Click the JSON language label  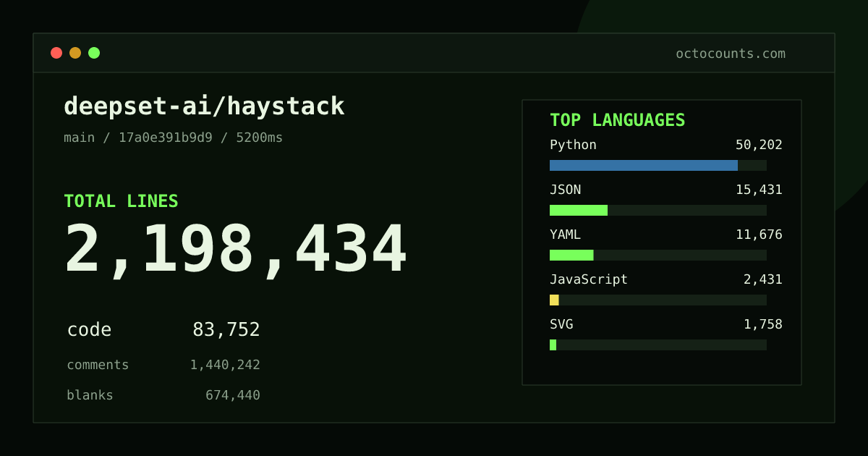(565, 190)
